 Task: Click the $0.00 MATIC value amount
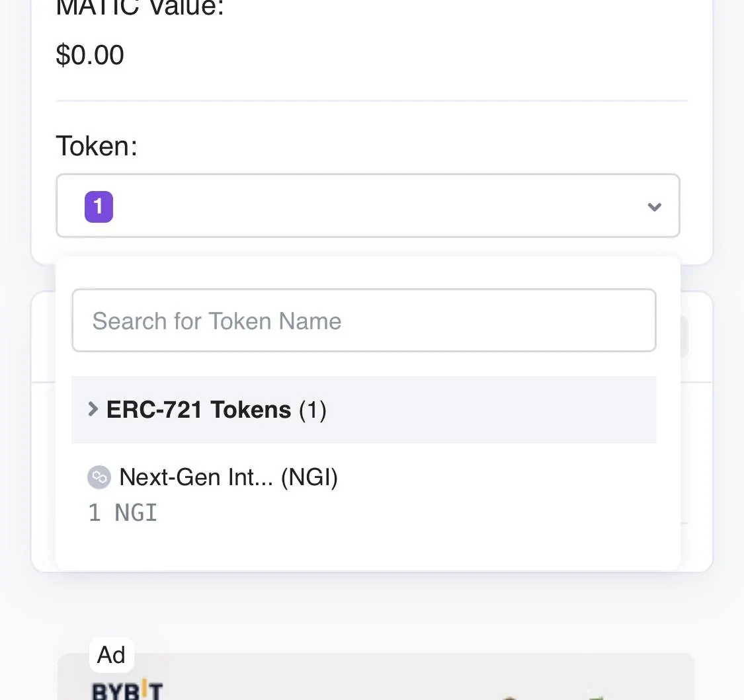click(x=90, y=54)
